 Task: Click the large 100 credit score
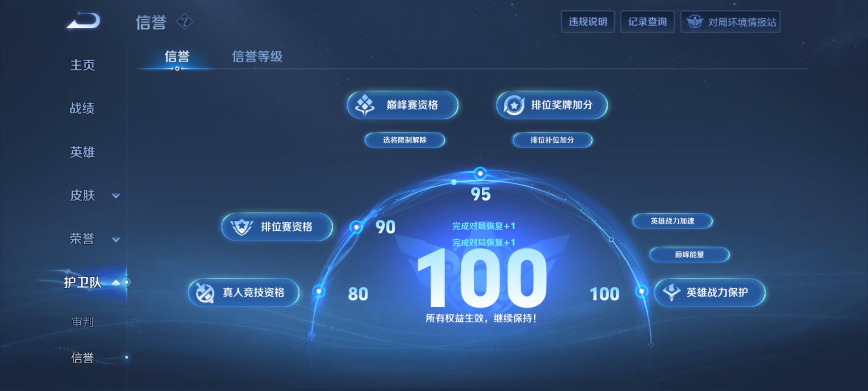tap(482, 278)
